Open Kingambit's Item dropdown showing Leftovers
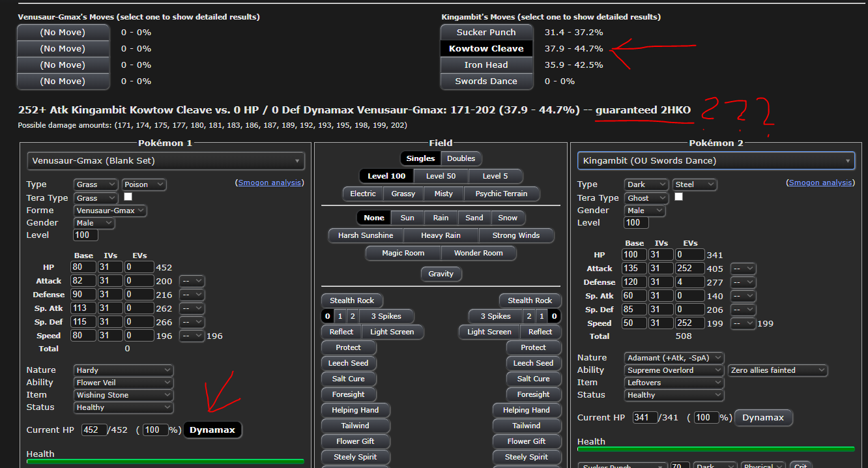868x468 pixels. click(x=674, y=383)
